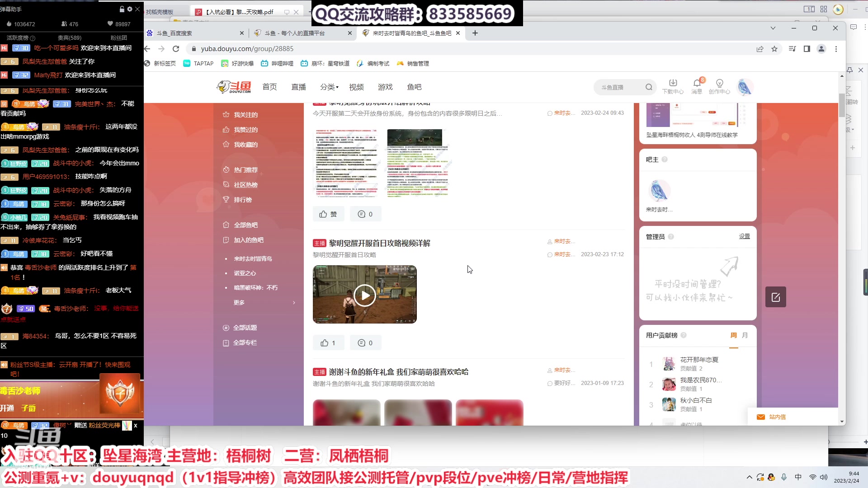Switch contribution ranking to 月
The width and height of the screenshot is (868, 488).
[x=745, y=335]
